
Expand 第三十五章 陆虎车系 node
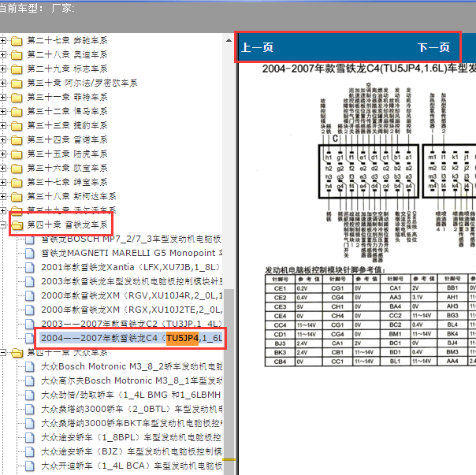point(2,154)
